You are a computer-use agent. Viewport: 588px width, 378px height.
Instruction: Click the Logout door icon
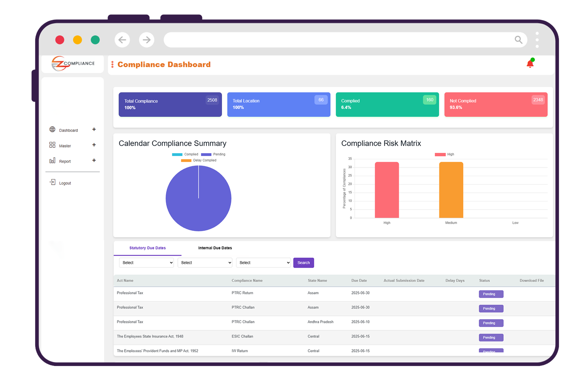coord(52,182)
